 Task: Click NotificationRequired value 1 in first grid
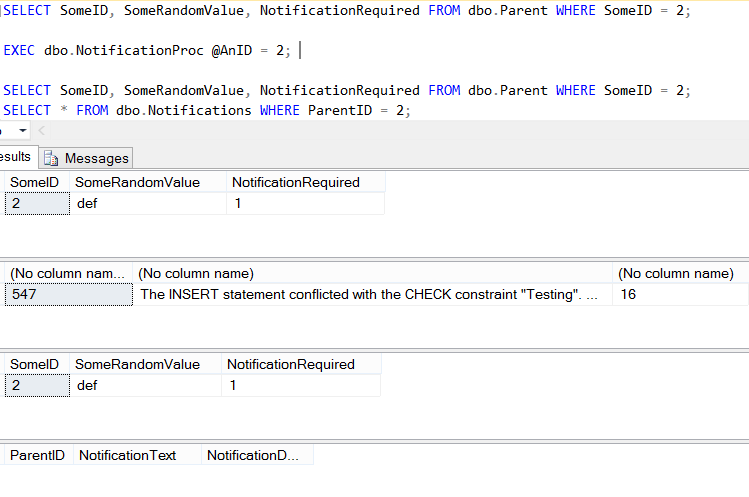pos(305,203)
